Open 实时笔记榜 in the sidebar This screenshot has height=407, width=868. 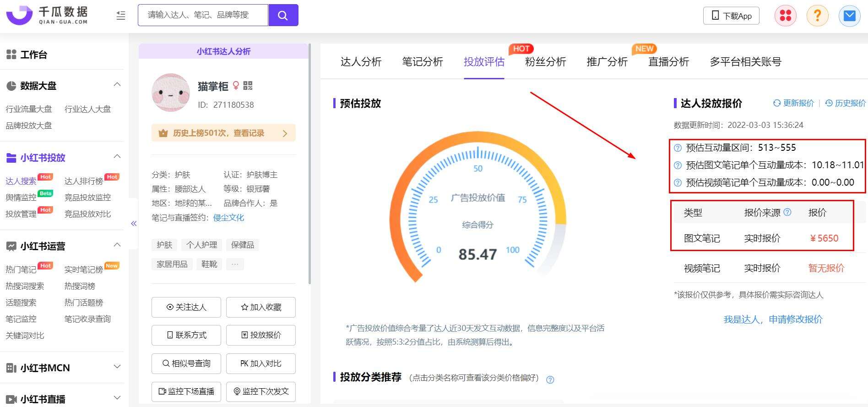pyautogui.click(x=84, y=269)
